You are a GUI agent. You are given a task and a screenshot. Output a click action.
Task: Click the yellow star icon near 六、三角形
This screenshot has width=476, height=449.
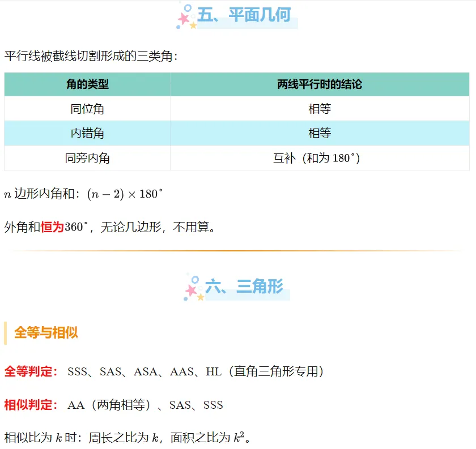click(200, 297)
